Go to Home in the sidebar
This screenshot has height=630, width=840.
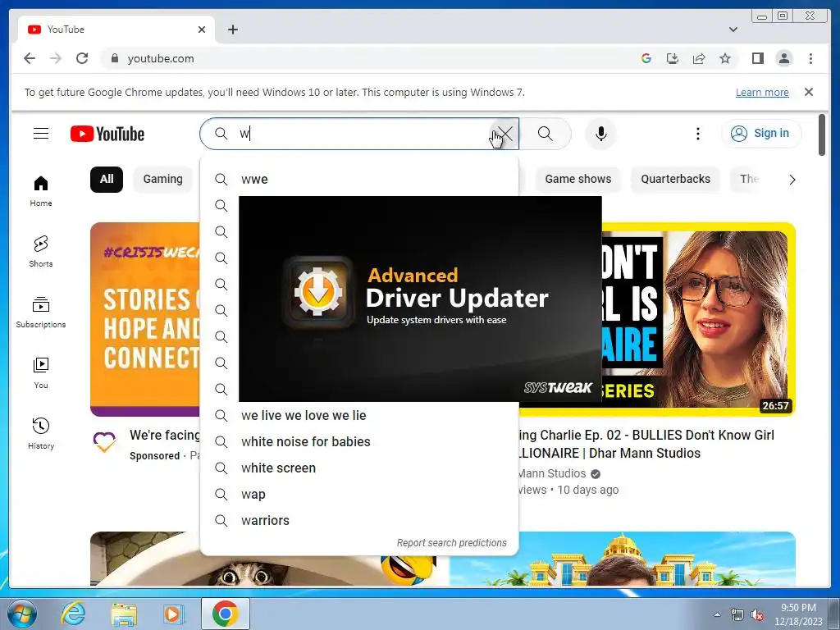(x=41, y=191)
